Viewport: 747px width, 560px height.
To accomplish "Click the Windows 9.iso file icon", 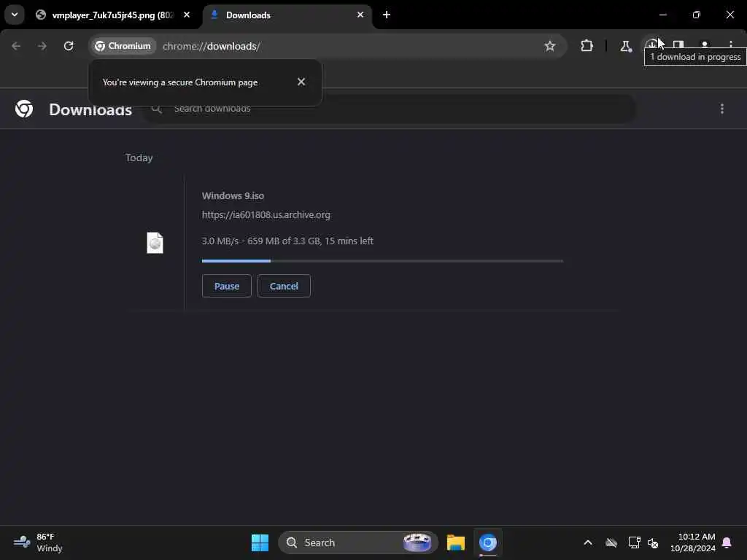I will (x=155, y=243).
